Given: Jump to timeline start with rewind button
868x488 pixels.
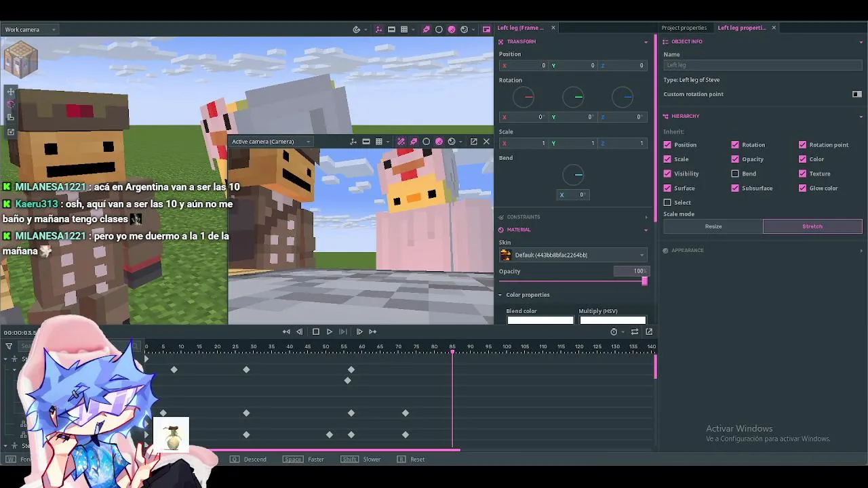Looking at the screenshot, I should [286, 331].
